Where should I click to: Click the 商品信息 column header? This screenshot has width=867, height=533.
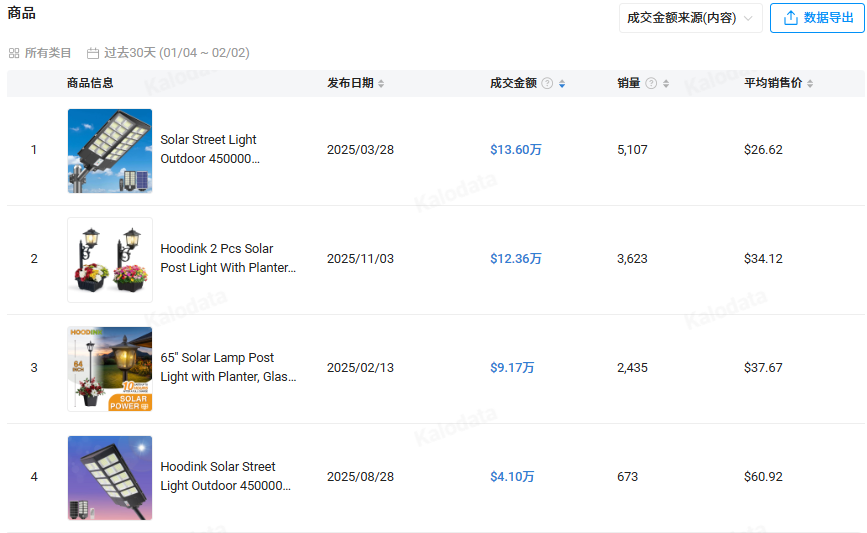pos(90,83)
